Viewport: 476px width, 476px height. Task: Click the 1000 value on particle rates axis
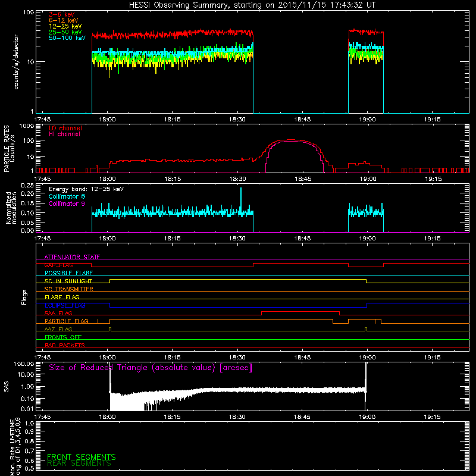click(x=27, y=126)
